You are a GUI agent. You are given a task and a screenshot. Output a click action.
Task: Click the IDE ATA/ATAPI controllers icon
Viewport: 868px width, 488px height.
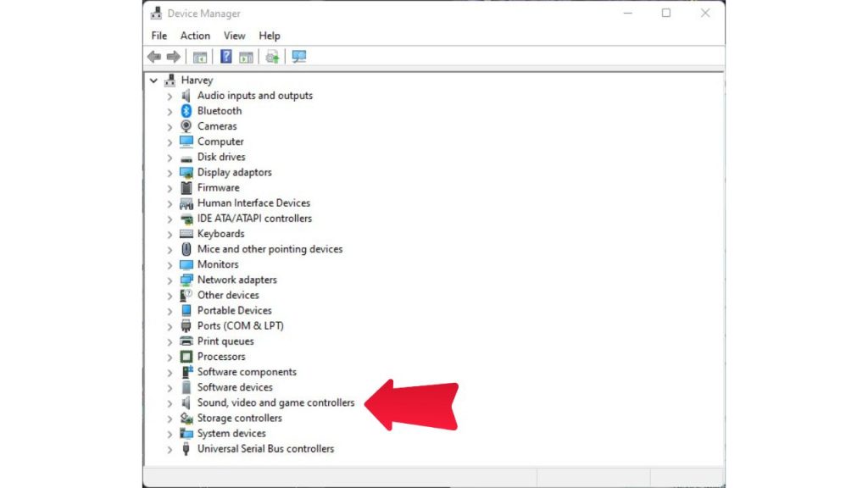point(186,219)
